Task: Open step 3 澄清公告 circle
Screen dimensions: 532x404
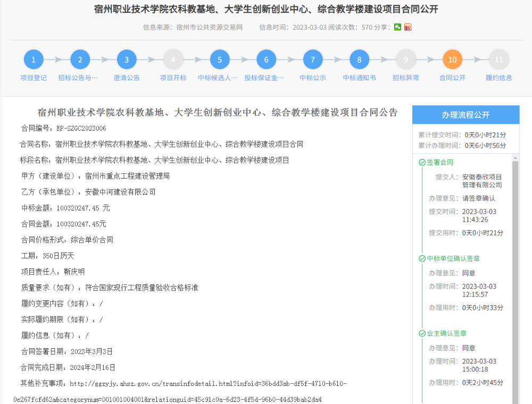Action: coord(127,60)
